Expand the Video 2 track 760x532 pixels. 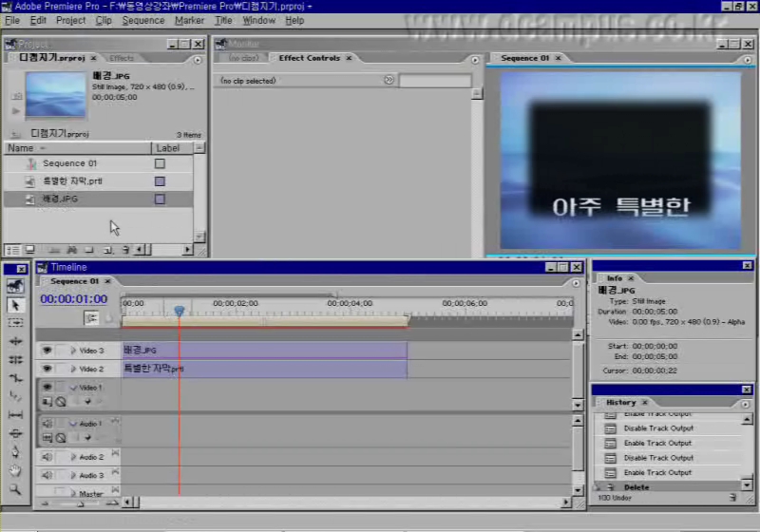[73, 369]
